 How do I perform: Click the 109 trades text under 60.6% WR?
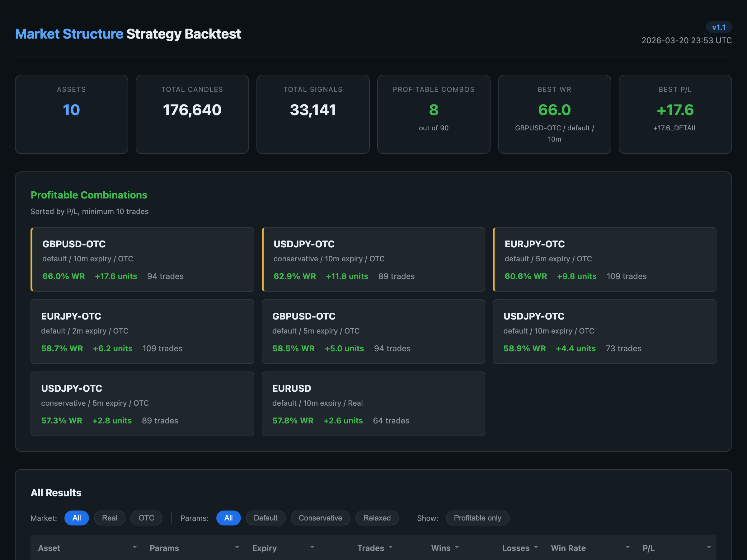627,276
